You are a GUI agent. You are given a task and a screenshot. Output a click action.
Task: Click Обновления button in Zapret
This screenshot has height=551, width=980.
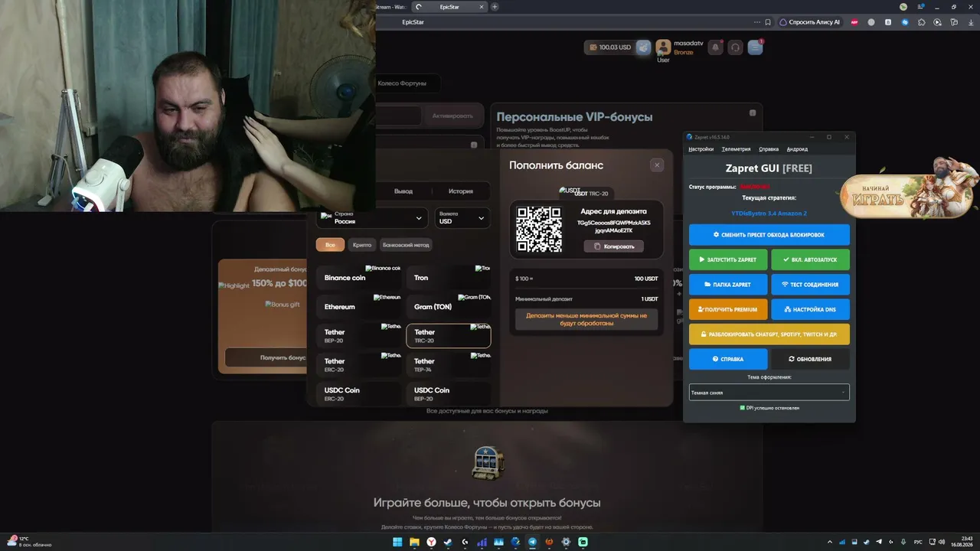[810, 359]
